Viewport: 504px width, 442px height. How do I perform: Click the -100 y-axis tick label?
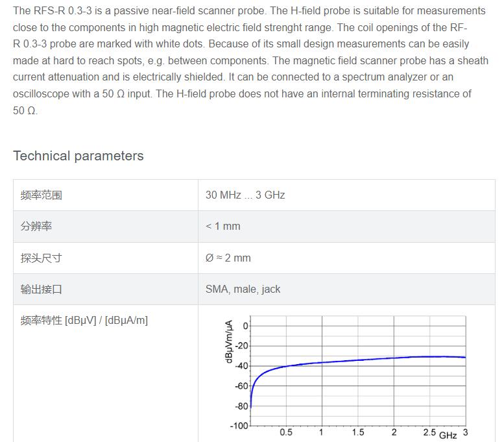[239, 426]
